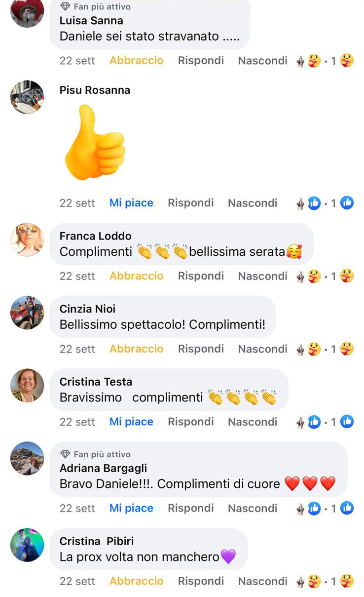Reply to Cristina Testa's comment
The width and height of the screenshot is (364, 597).
(x=191, y=422)
